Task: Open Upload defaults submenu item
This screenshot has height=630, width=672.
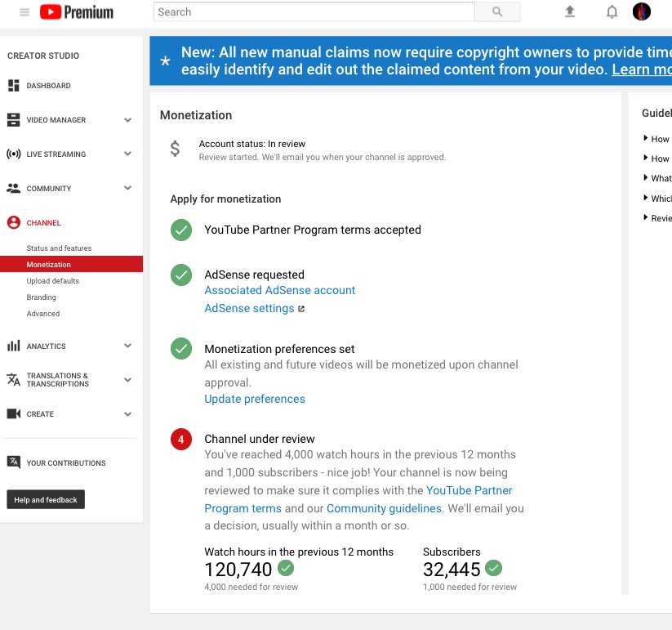Action: pos(53,280)
